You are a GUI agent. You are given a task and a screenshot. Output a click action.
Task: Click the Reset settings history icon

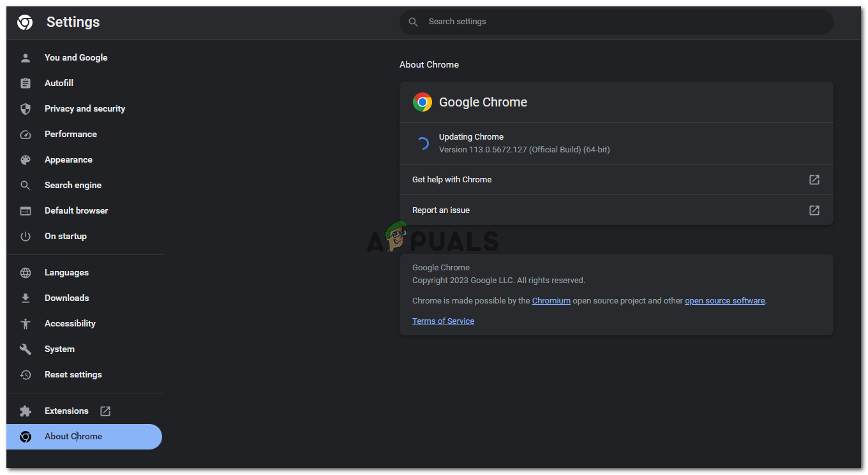[x=26, y=374]
